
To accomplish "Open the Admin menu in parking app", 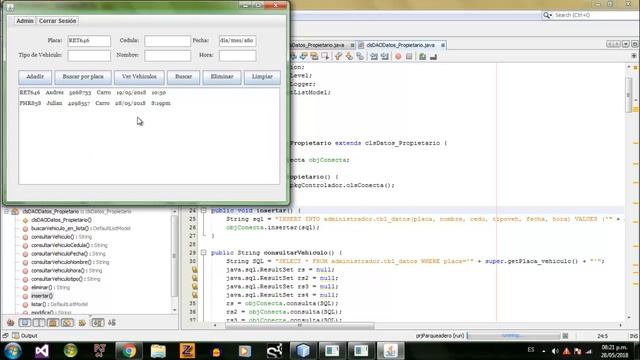I will pos(24,21).
